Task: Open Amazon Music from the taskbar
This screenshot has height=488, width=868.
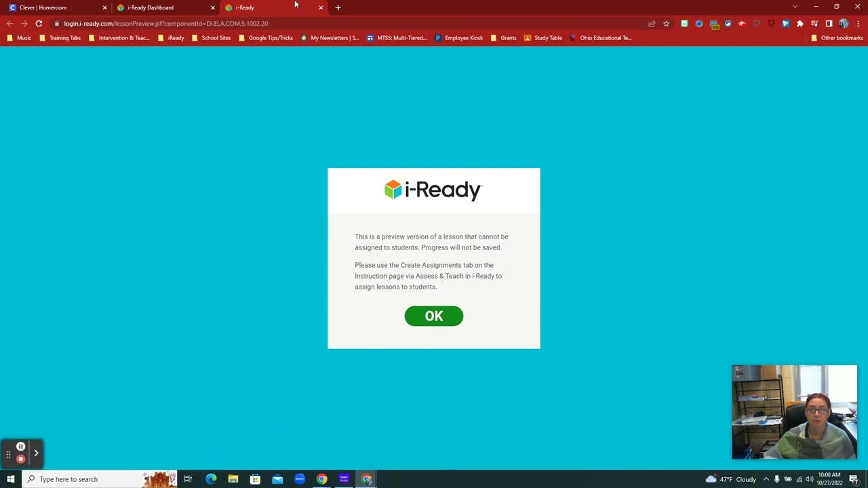Action: click(344, 479)
